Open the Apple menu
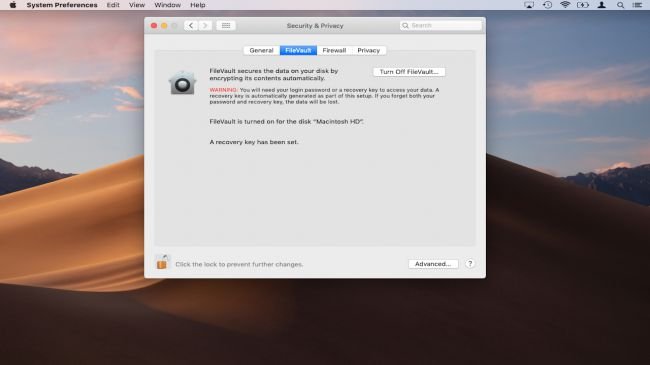 tap(13, 5)
